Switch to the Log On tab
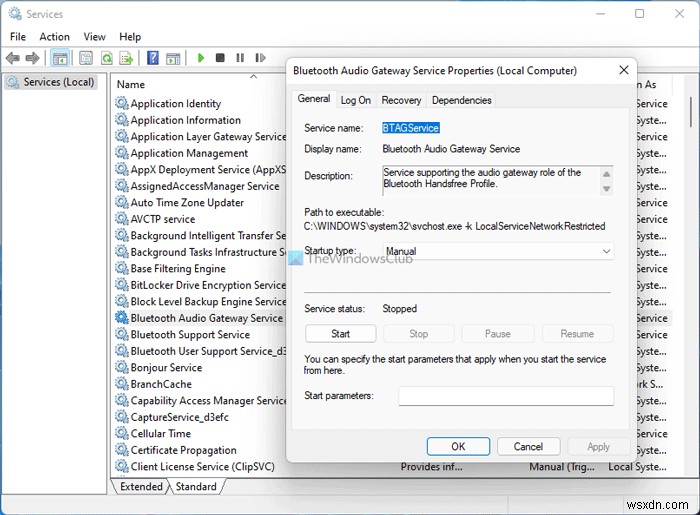Image resolution: width=700 pixels, height=515 pixels. pyautogui.click(x=355, y=100)
